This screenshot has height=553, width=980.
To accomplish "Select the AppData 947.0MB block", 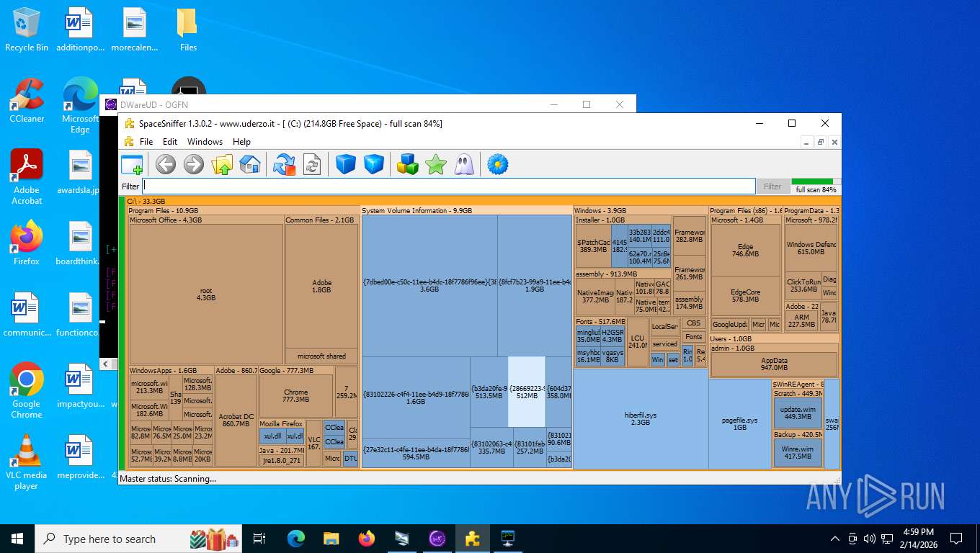I will click(x=774, y=364).
